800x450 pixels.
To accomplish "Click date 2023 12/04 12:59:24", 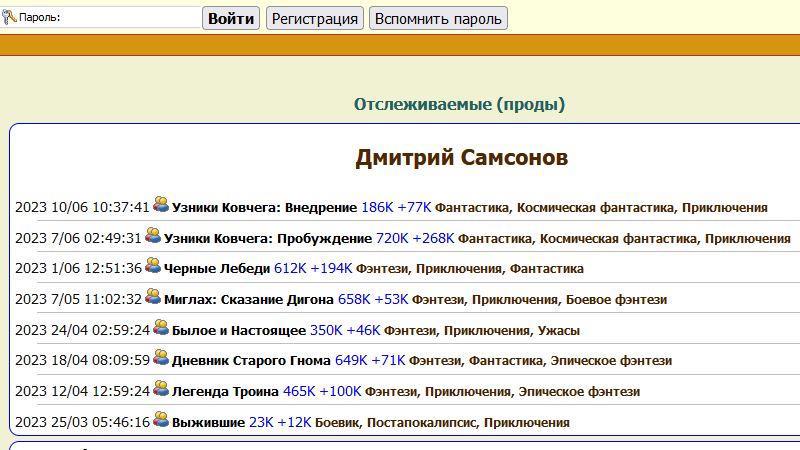I will pyautogui.click(x=82, y=391).
